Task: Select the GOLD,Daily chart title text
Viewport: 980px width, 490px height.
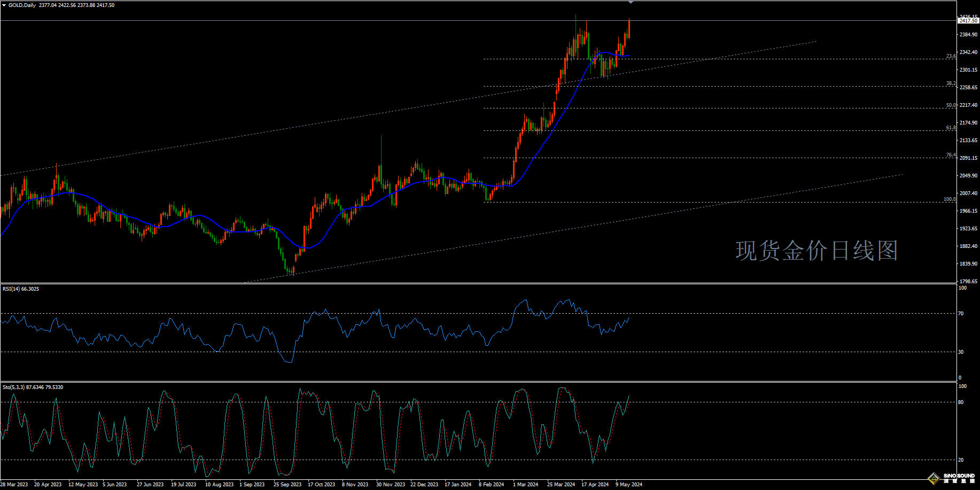Action: [22, 5]
